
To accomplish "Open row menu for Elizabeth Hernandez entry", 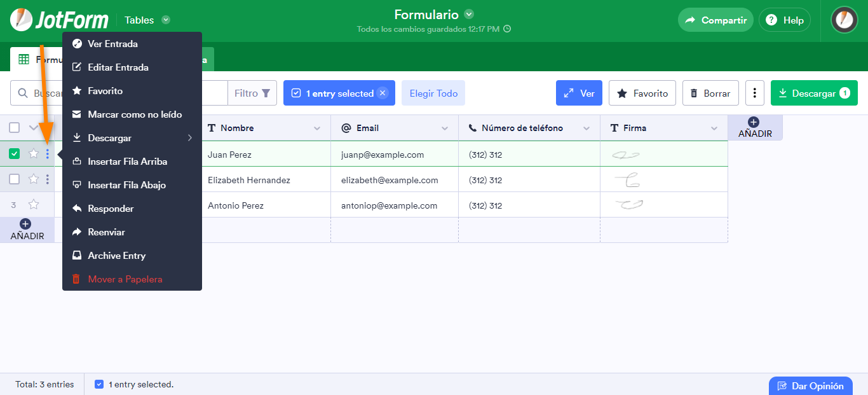I will click(x=48, y=179).
